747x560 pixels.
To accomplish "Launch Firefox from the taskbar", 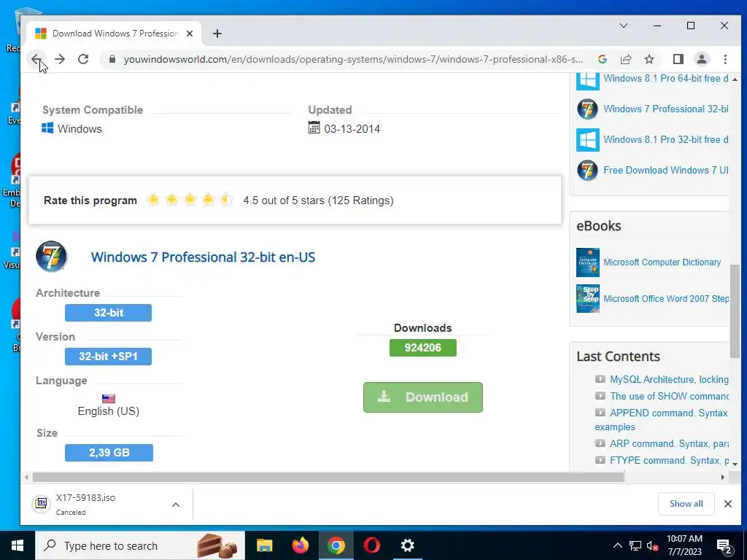I will tap(300, 545).
